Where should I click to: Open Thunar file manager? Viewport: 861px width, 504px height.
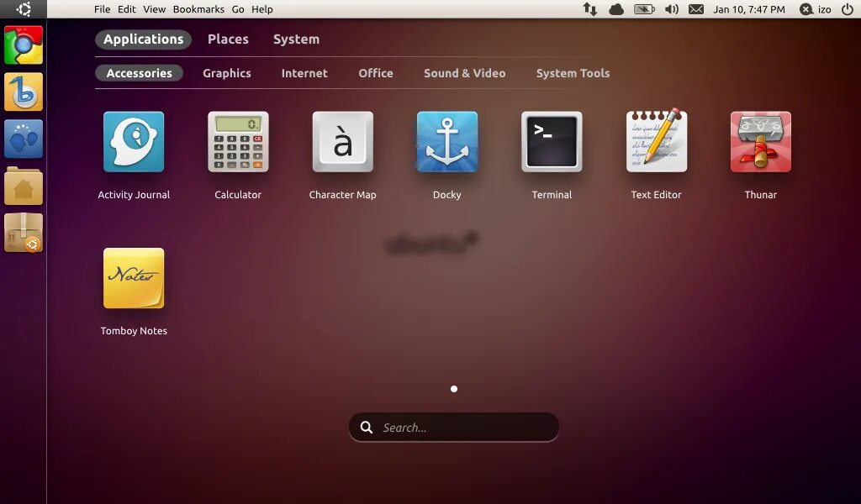[760, 142]
